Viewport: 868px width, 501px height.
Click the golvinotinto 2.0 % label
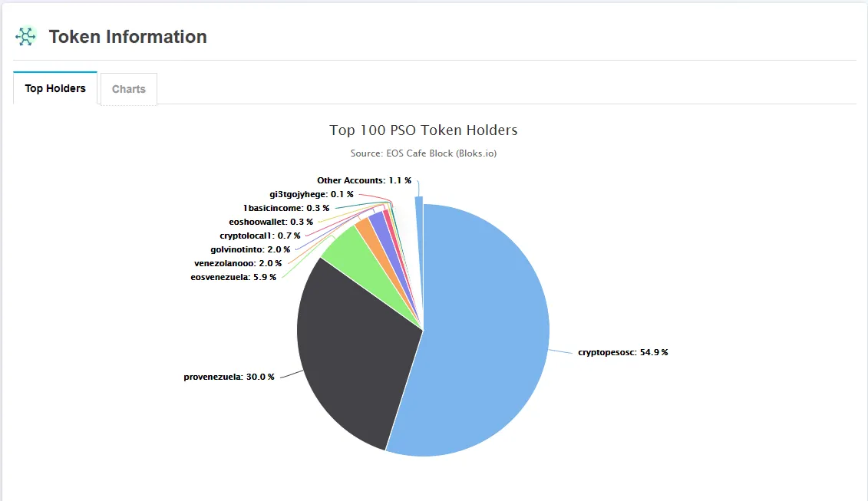(249, 249)
